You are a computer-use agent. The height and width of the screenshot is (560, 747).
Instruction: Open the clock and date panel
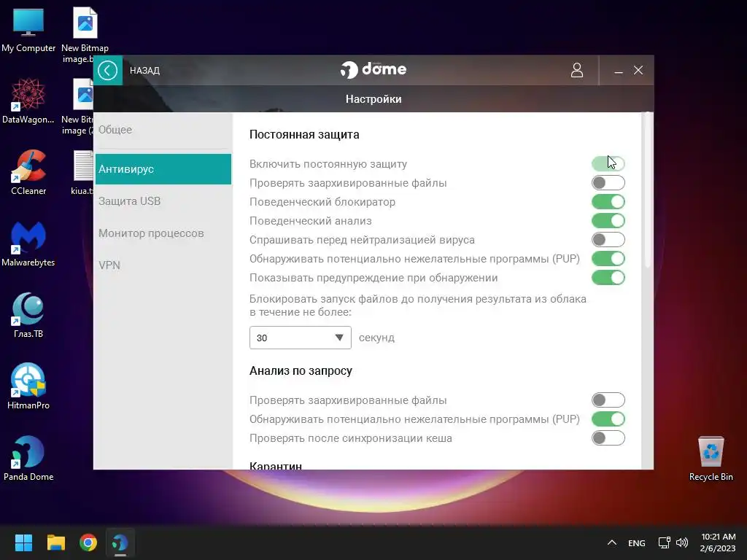(x=718, y=542)
